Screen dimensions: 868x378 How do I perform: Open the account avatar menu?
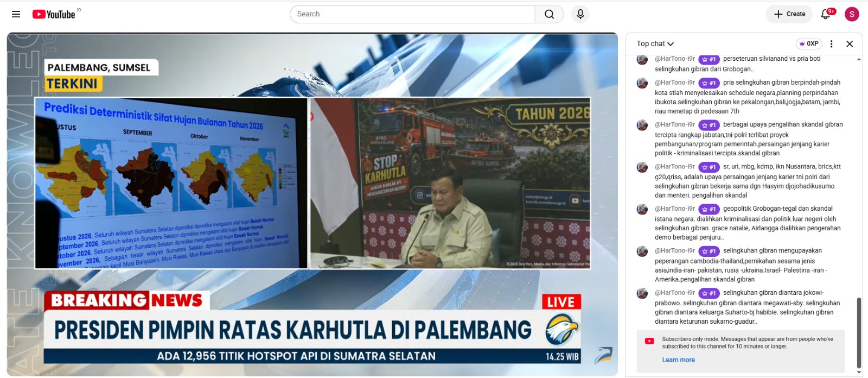click(x=852, y=14)
